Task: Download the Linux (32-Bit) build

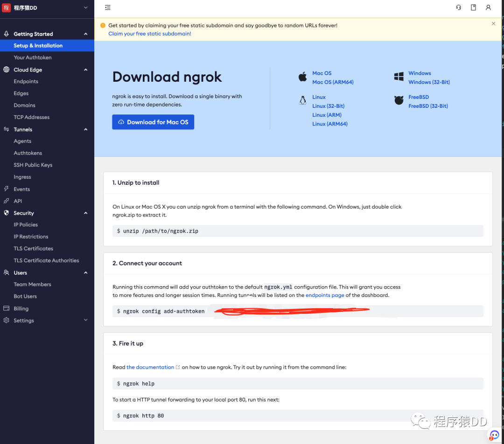Action: pyautogui.click(x=328, y=106)
